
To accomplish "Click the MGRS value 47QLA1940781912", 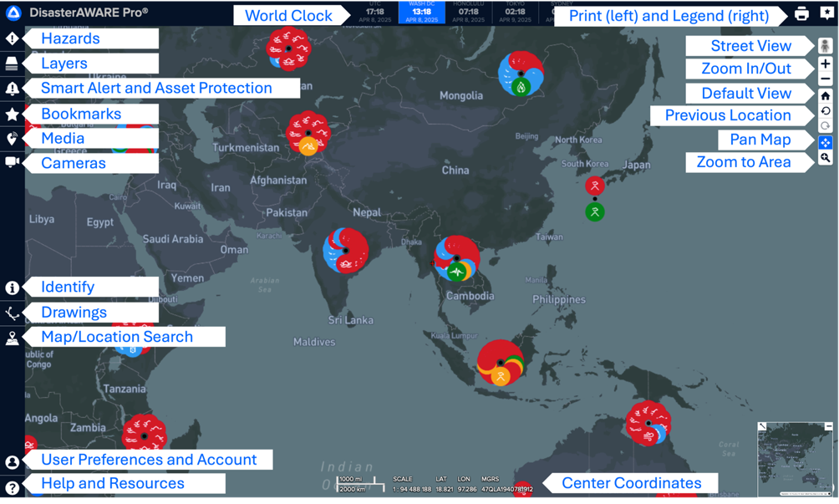I will click(x=506, y=489).
